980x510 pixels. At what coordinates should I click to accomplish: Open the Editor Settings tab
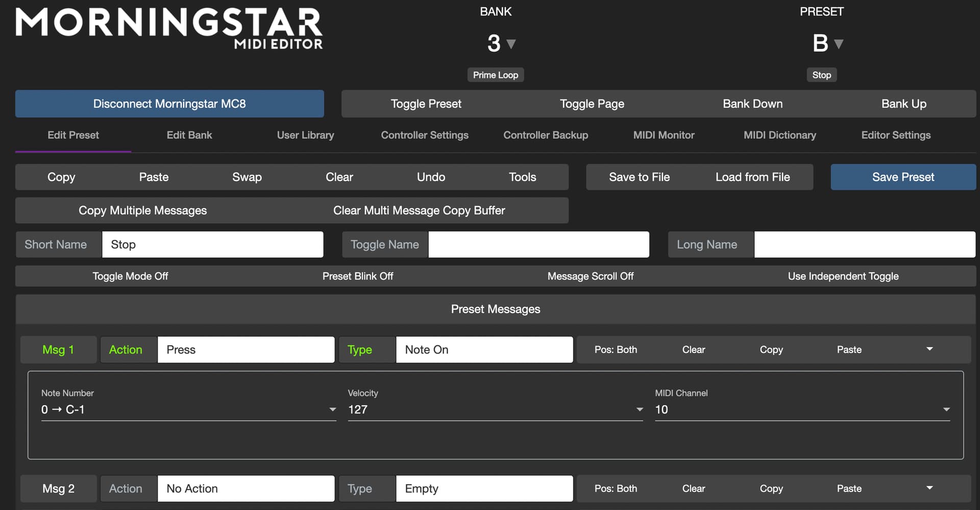896,135
